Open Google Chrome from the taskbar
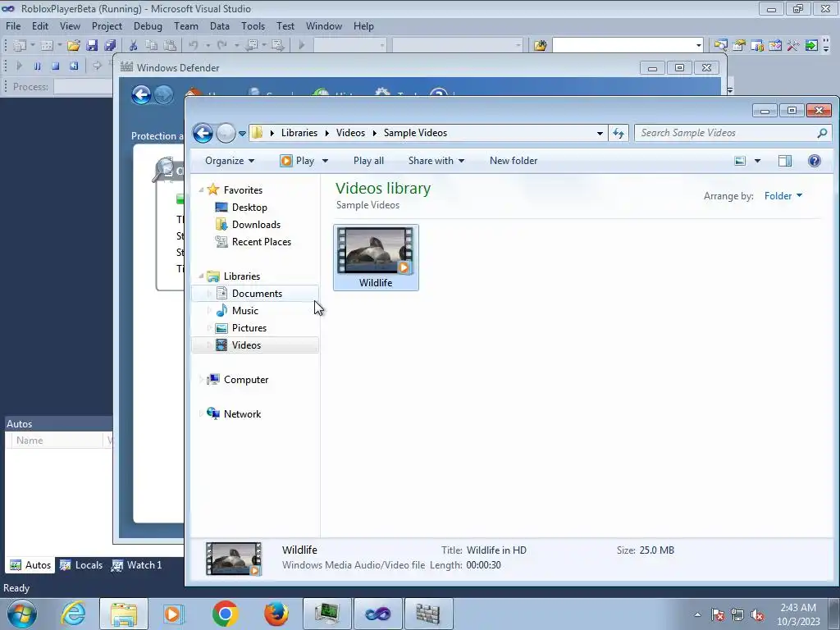 (225, 614)
